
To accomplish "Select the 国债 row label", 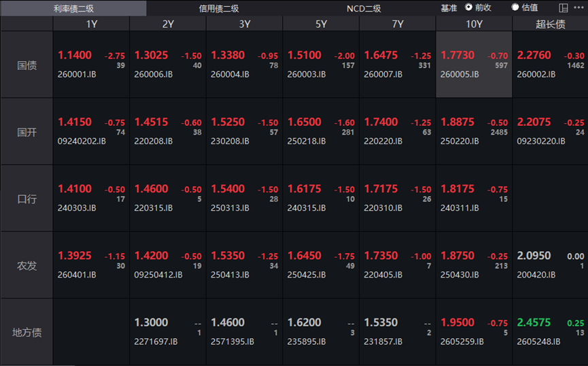I will pyautogui.click(x=27, y=65).
